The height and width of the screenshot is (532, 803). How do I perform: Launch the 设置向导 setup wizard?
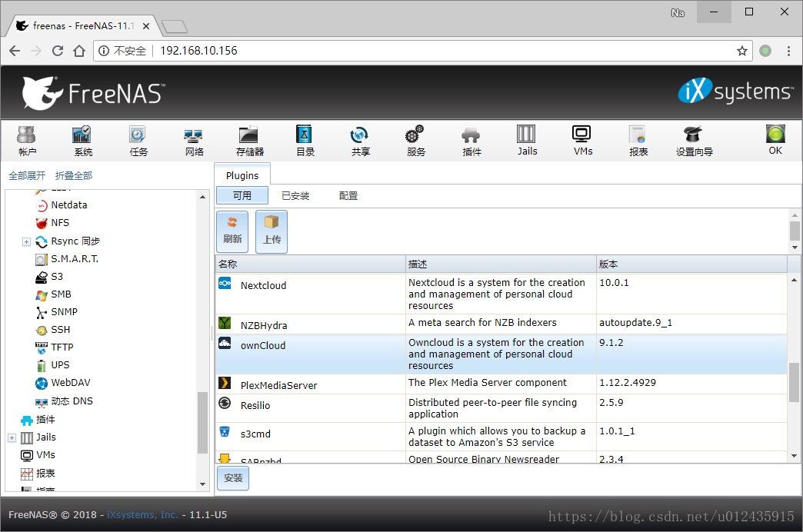click(x=694, y=140)
